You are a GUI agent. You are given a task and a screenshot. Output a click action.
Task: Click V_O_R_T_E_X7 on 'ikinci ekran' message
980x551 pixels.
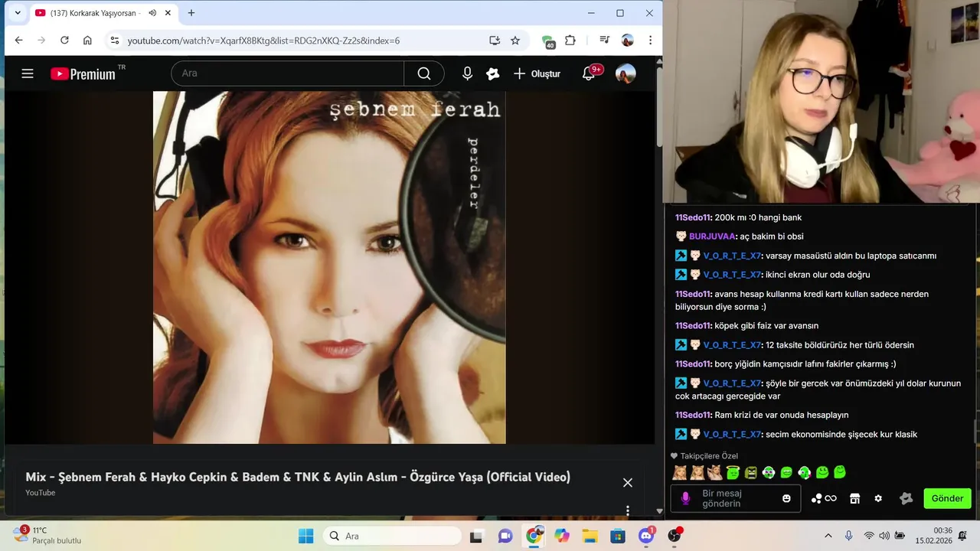(732, 275)
